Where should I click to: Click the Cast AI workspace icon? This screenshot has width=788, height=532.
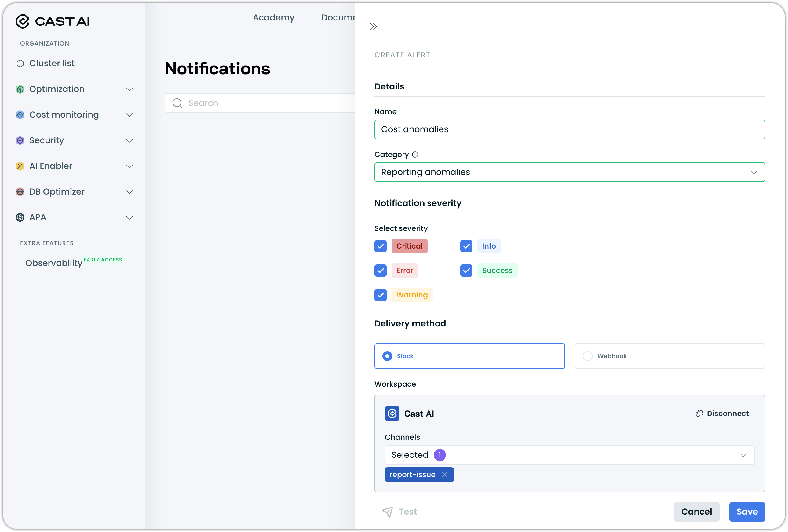pyautogui.click(x=392, y=414)
